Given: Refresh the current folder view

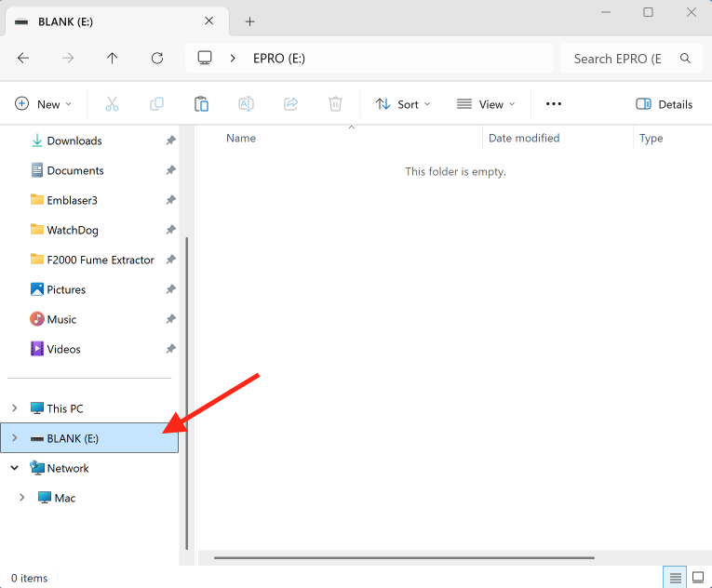Looking at the screenshot, I should coord(157,58).
